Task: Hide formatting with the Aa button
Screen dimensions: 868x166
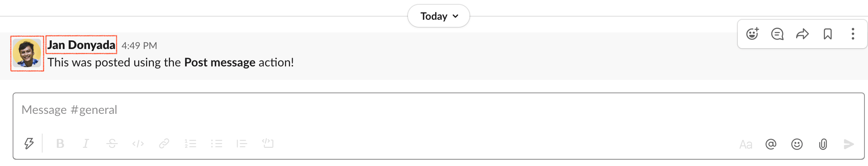Action: 746,145
